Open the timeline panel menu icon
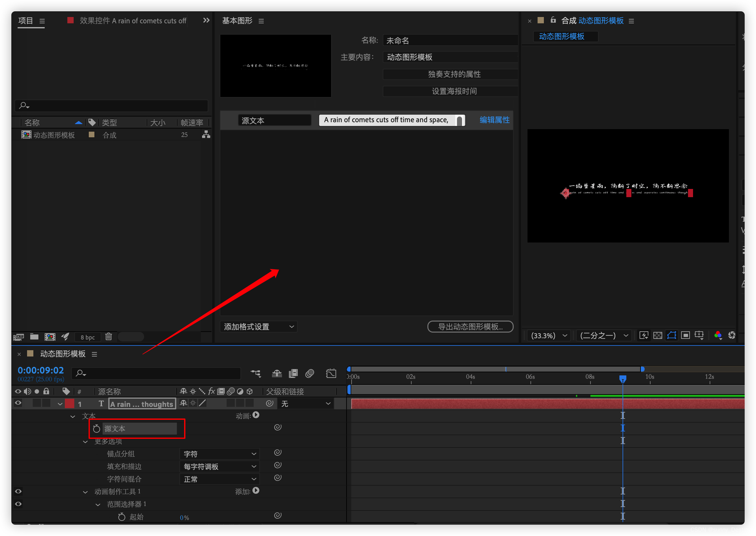Image resolution: width=756 pixels, height=536 pixels. pos(94,354)
